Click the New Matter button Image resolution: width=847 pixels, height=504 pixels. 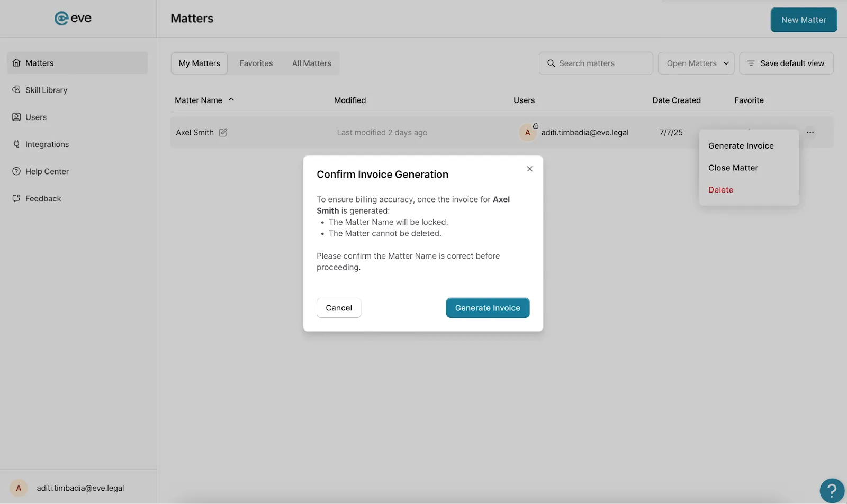pyautogui.click(x=803, y=20)
